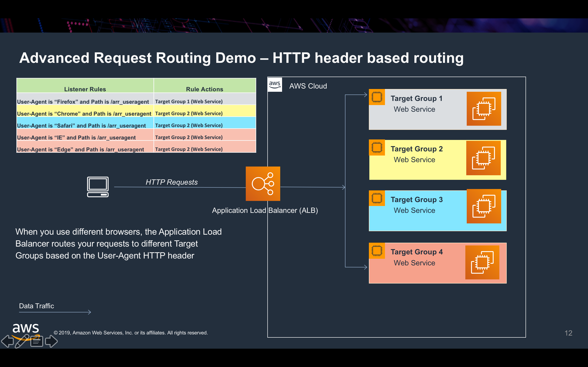Click Target Group 2 EC2 instances icon
This screenshot has width=588, height=367.
pos(483,158)
